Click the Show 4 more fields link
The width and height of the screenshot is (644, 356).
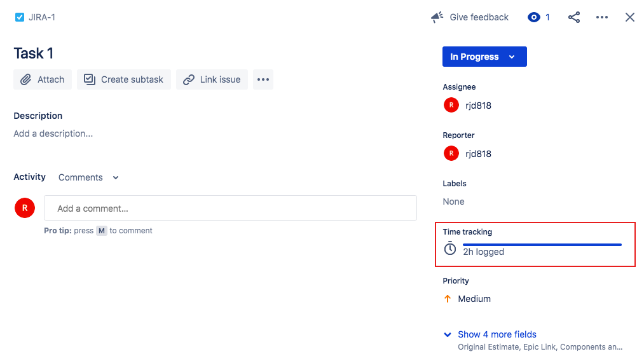point(497,334)
